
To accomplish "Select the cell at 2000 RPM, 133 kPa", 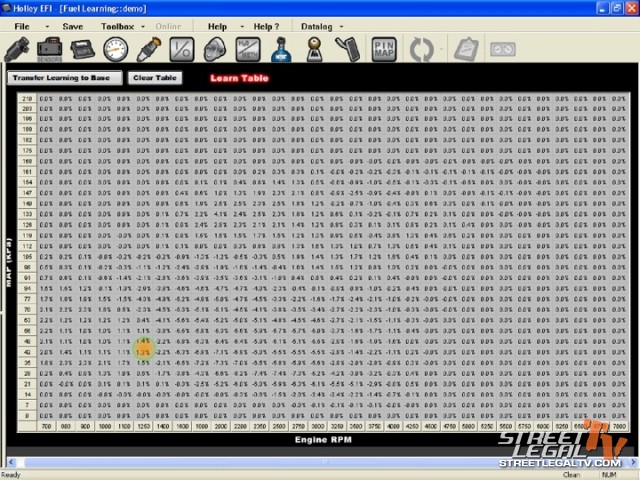I will 221,214.
